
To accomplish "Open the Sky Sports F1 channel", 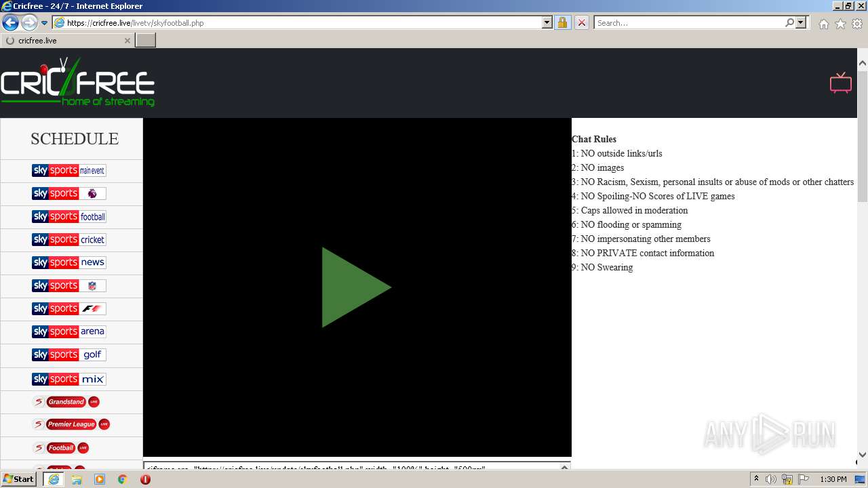I will [69, 309].
